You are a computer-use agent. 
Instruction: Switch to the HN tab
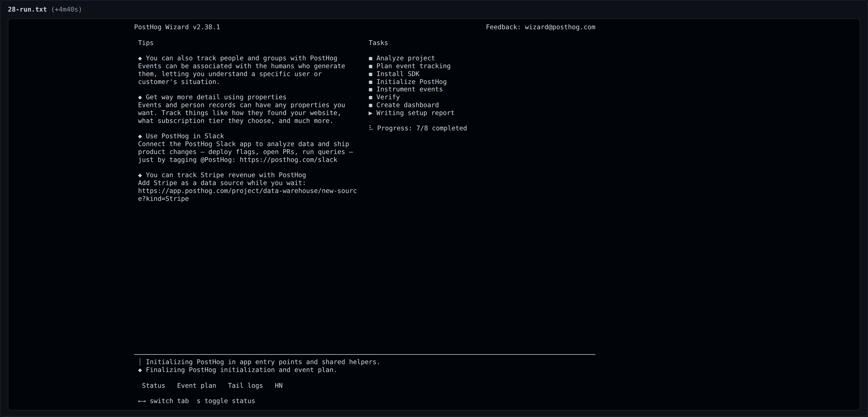279,385
